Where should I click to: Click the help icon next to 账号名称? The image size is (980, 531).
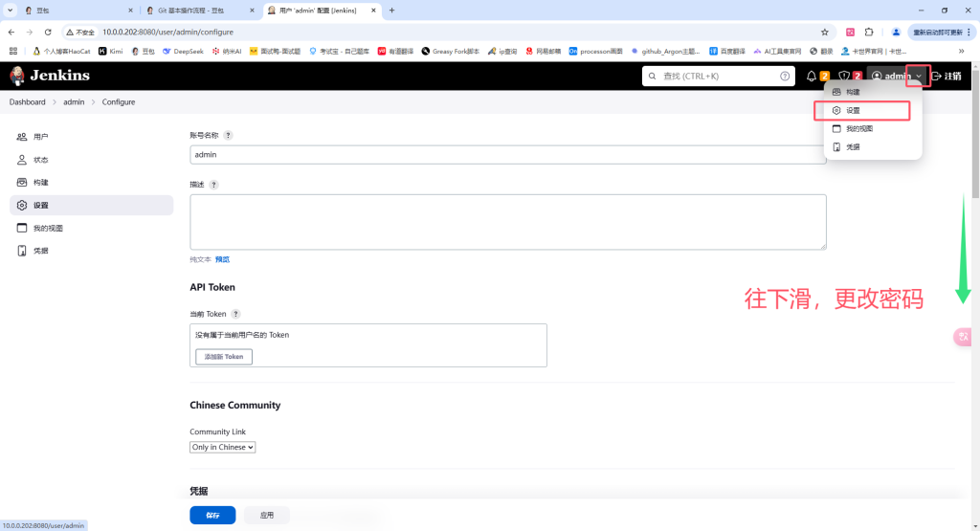[228, 135]
